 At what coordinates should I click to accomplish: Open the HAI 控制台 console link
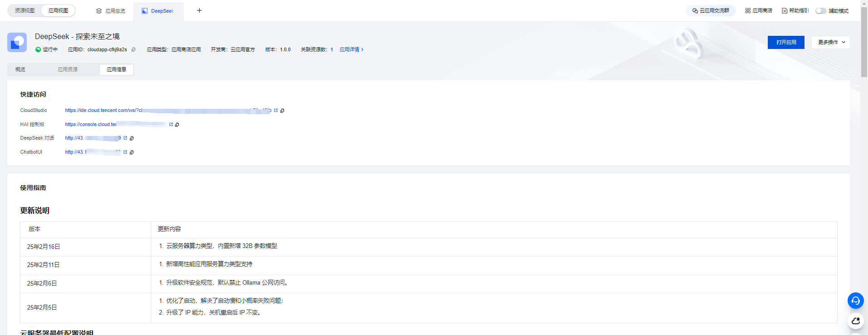click(116, 124)
